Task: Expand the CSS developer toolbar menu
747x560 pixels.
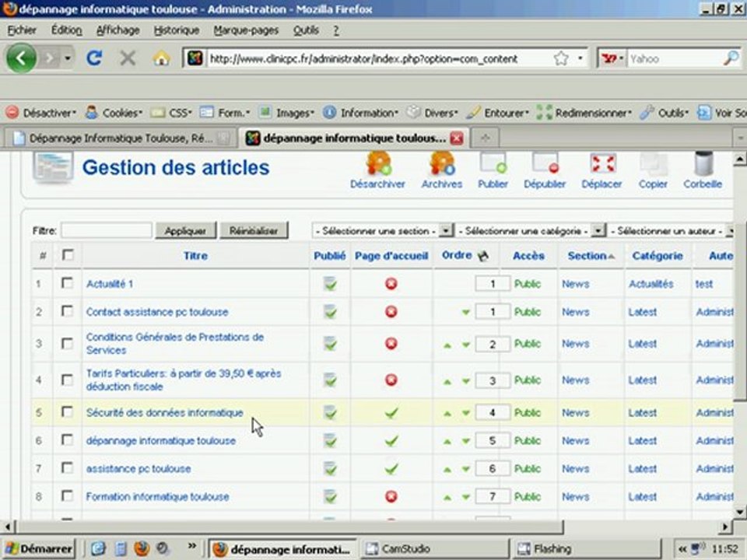Action: pos(171,113)
